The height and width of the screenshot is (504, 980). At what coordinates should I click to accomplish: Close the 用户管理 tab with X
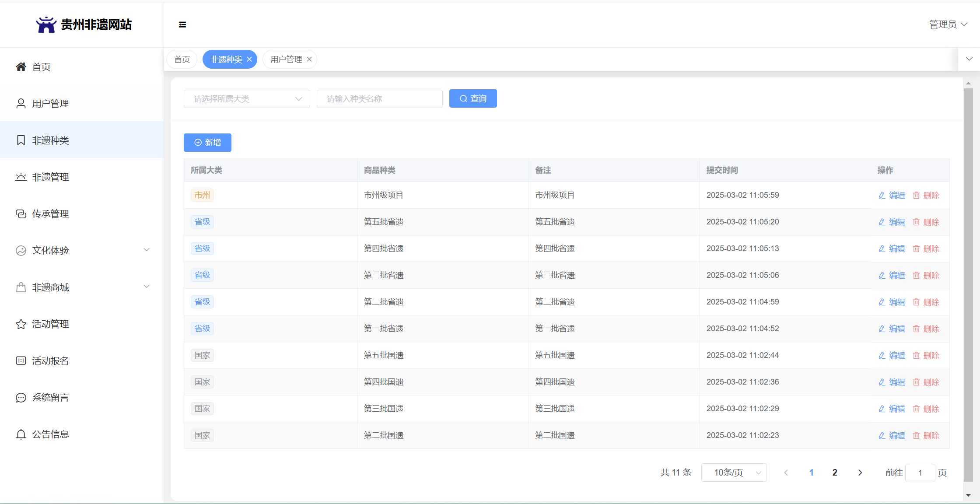pyautogui.click(x=309, y=59)
